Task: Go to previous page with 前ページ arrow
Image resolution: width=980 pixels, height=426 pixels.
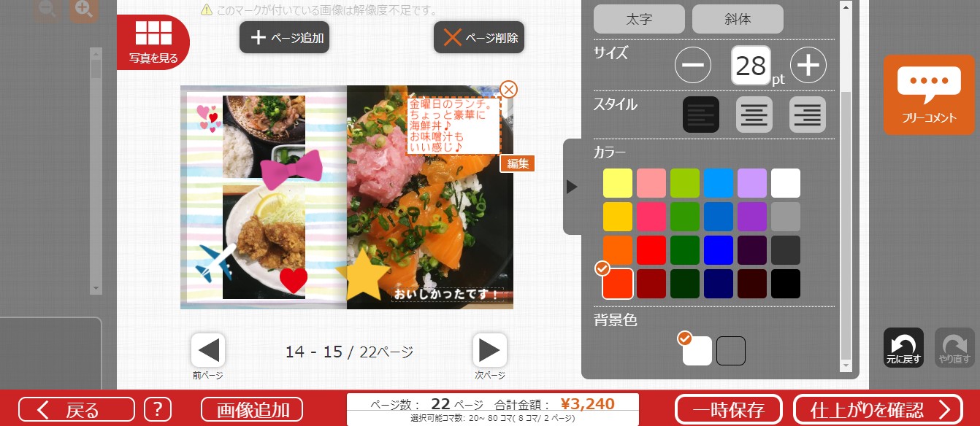Action: [208, 351]
